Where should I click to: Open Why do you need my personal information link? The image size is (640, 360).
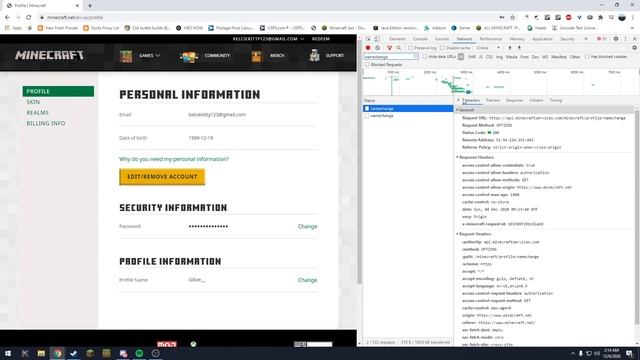(174, 159)
